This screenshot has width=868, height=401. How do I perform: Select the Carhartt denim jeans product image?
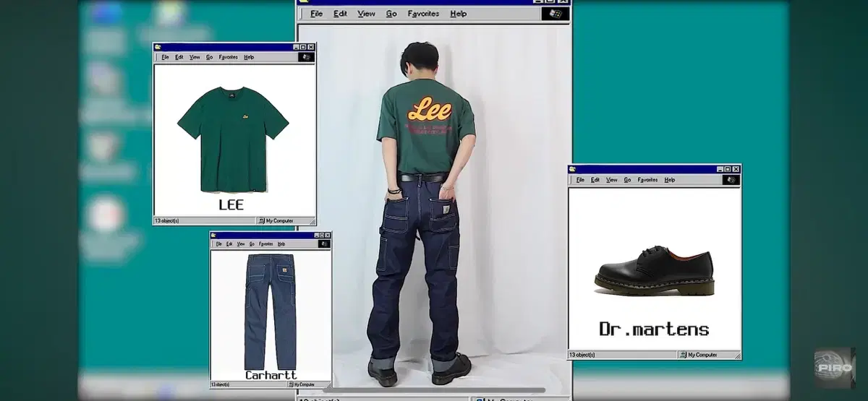270,311
